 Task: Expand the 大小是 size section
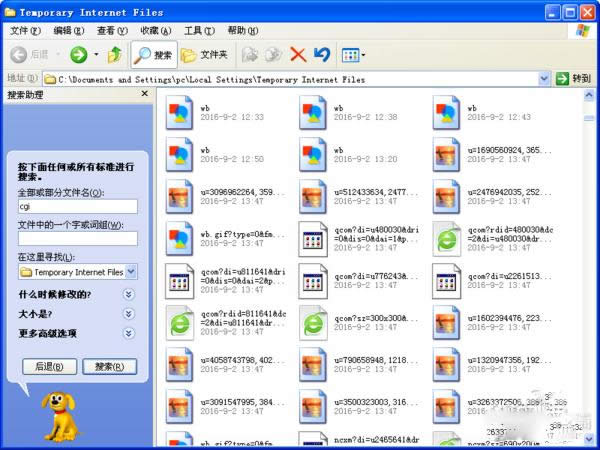pos(128,313)
